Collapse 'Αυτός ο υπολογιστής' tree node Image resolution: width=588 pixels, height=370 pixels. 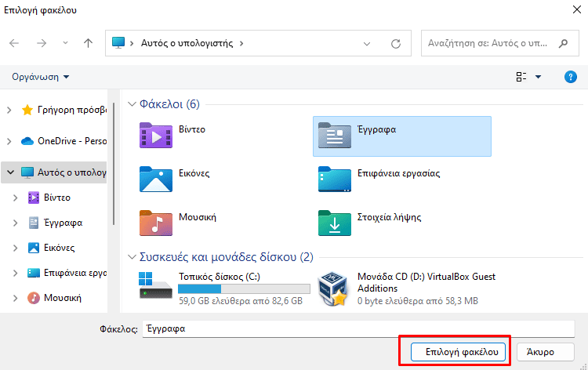click(10, 172)
